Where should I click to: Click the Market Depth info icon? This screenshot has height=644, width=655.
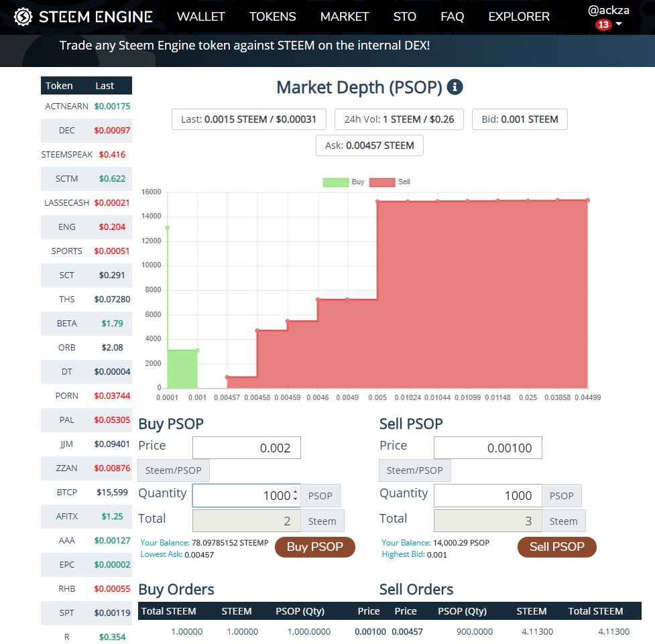coord(455,87)
